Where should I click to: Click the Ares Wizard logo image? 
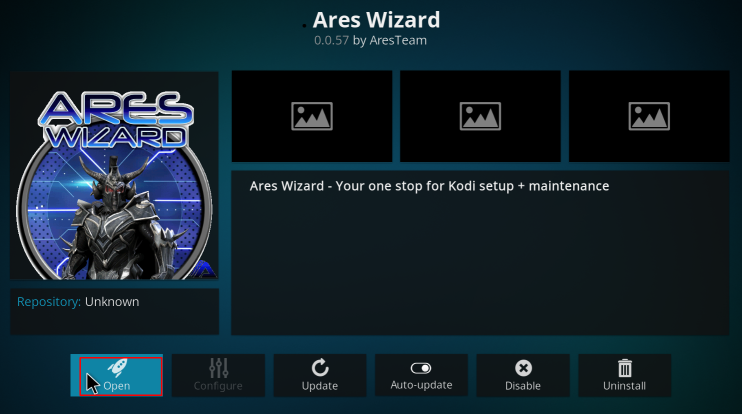click(115, 176)
